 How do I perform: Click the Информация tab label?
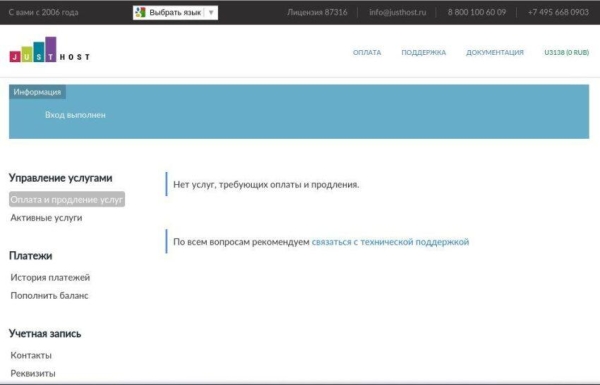(37, 92)
